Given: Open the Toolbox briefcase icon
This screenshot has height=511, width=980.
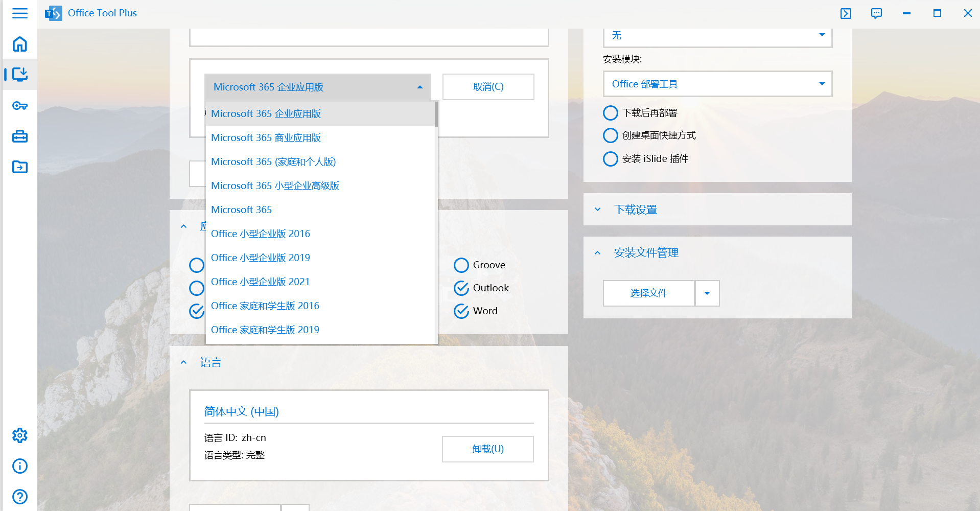Looking at the screenshot, I should click(x=20, y=136).
